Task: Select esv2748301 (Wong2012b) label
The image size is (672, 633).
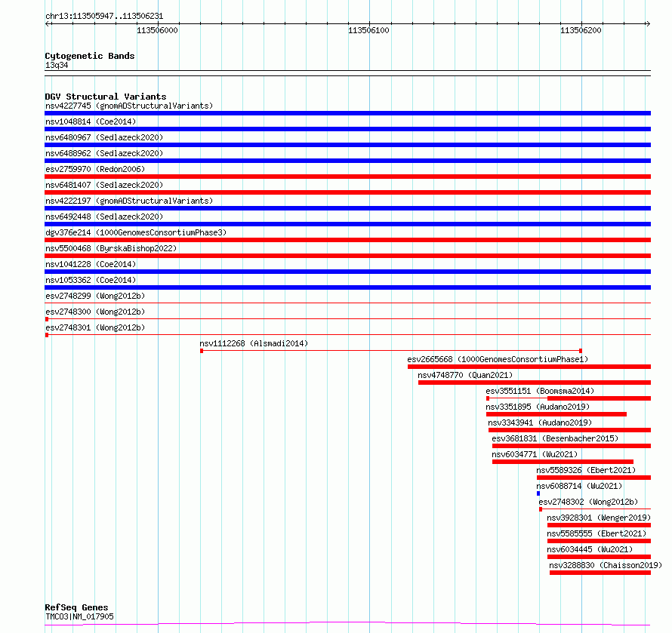Action: click(x=95, y=327)
